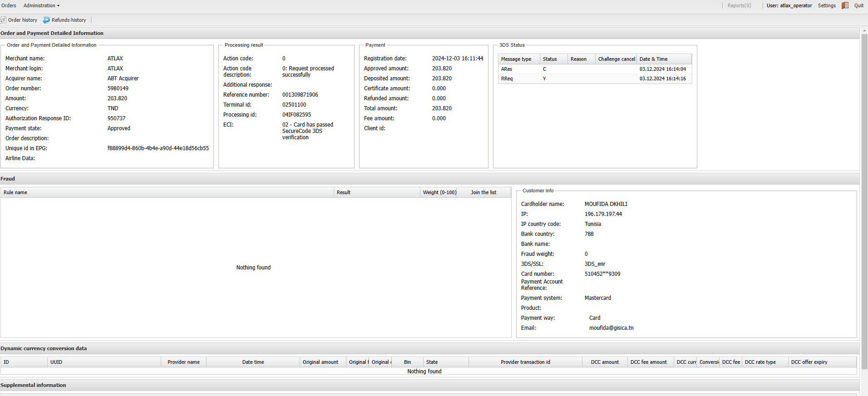868x396 pixels.
Task: Click the Supplemental information section header
Action: point(33,385)
